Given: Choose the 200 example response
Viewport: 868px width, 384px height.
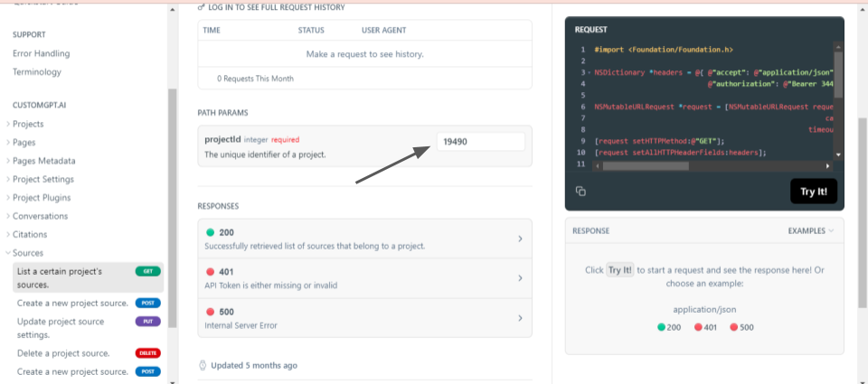Looking at the screenshot, I should pyautogui.click(x=669, y=327).
